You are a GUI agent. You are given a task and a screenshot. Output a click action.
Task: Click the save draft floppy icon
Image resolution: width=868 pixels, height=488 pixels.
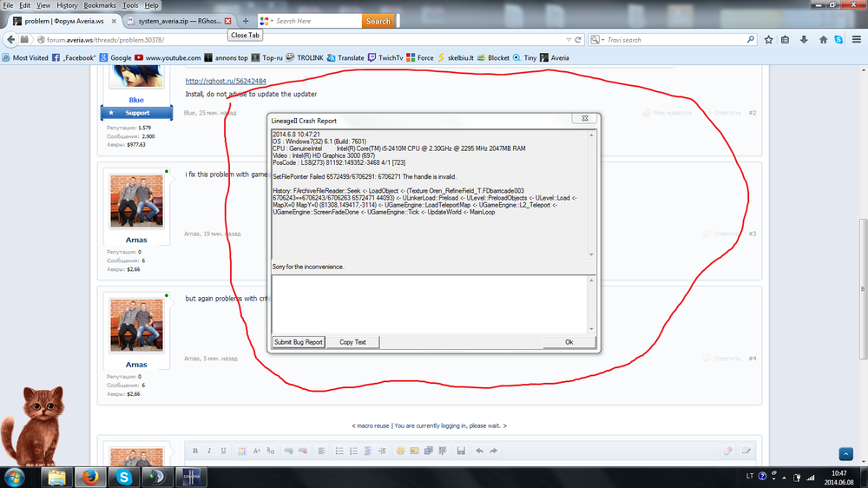pyautogui.click(x=460, y=451)
